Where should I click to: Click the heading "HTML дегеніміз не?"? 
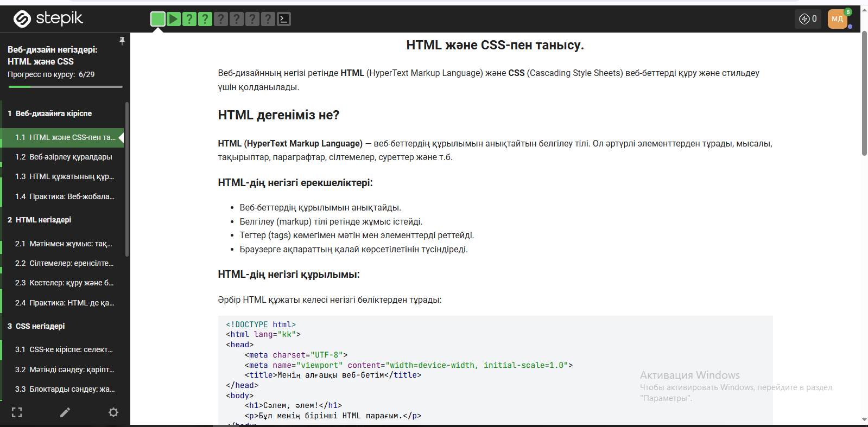click(x=278, y=115)
